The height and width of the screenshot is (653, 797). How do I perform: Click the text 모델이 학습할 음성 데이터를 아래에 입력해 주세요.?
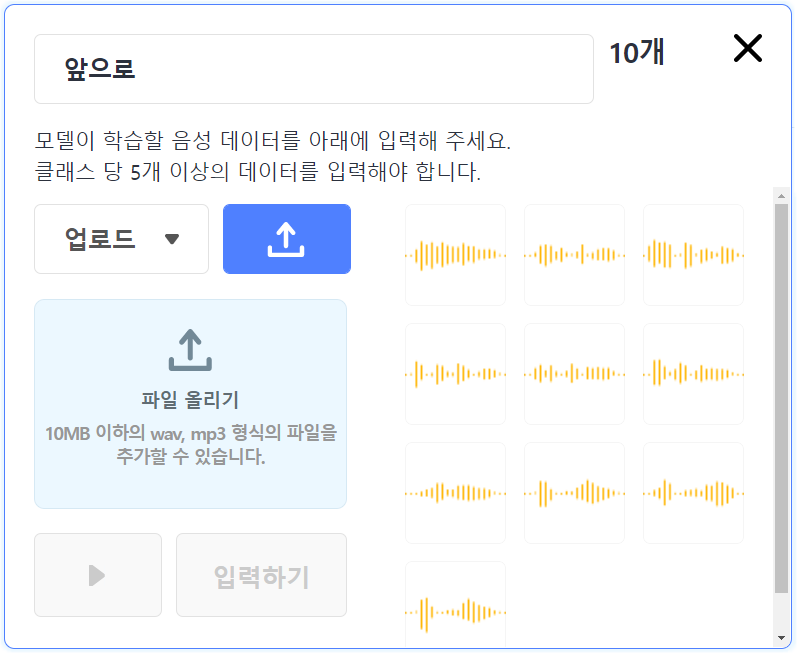point(272,141)
